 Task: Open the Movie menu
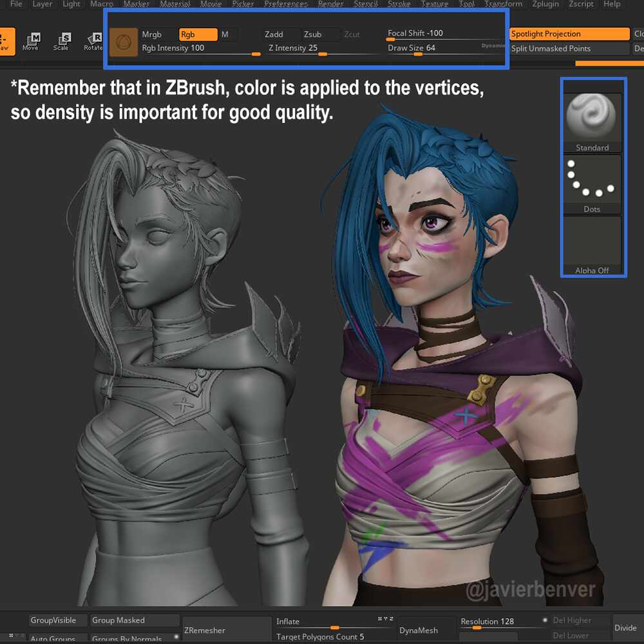(211, 4)
